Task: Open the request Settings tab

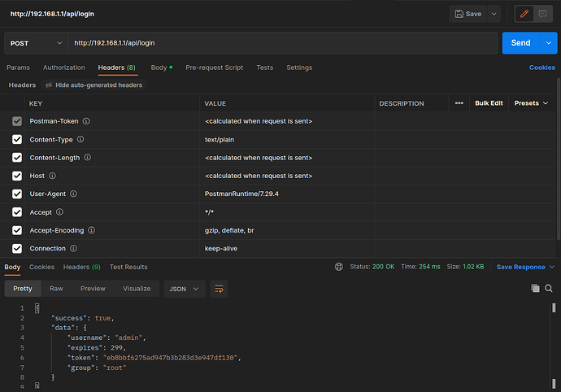Action: [299, 68]
